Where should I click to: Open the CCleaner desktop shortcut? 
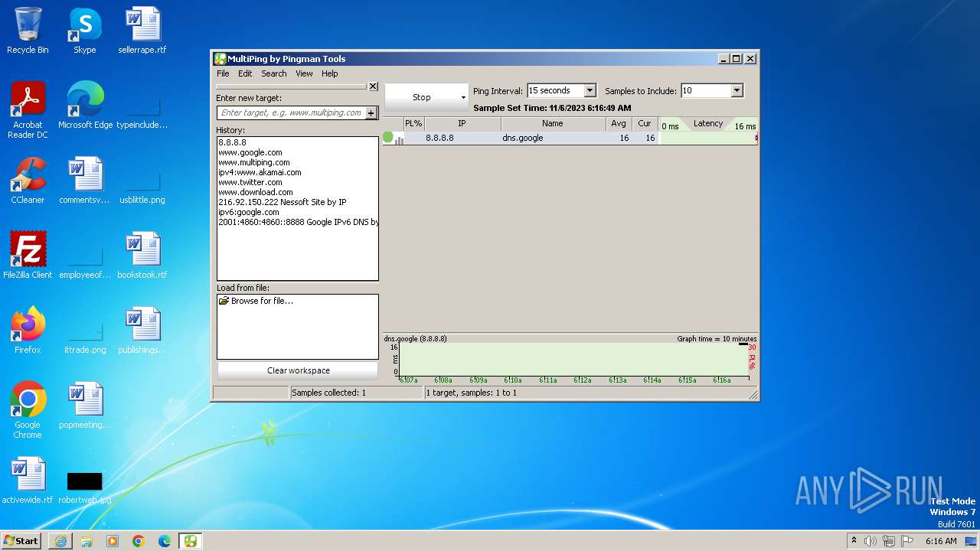(x=28, y=181)
